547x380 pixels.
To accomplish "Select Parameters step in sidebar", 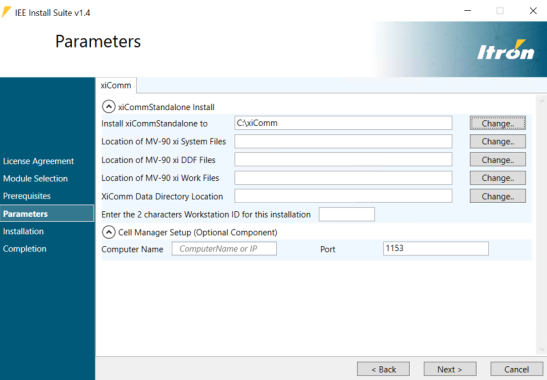I will (x=47, y=214).
